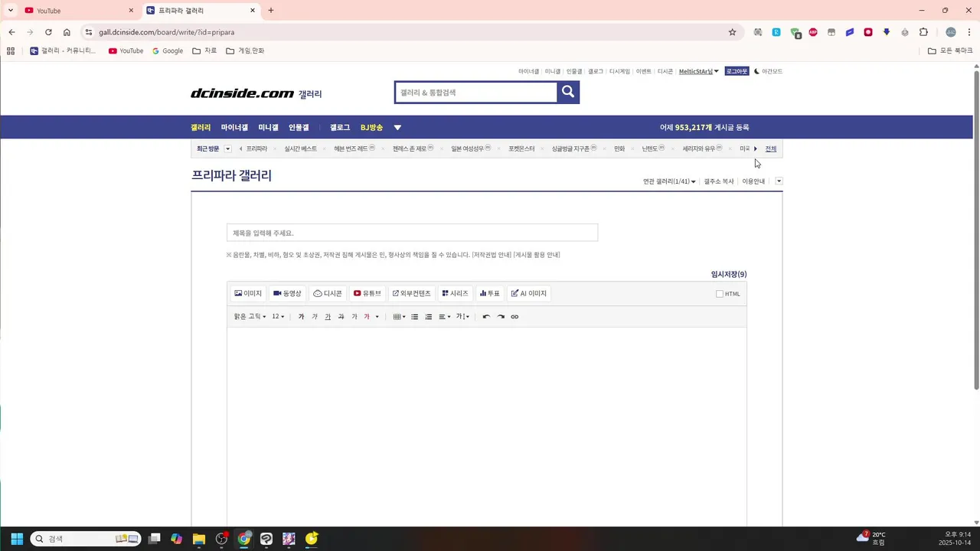Screen dimensions: 980x551
Task: Click inside the post body editor area
Action: coord(487,427)
